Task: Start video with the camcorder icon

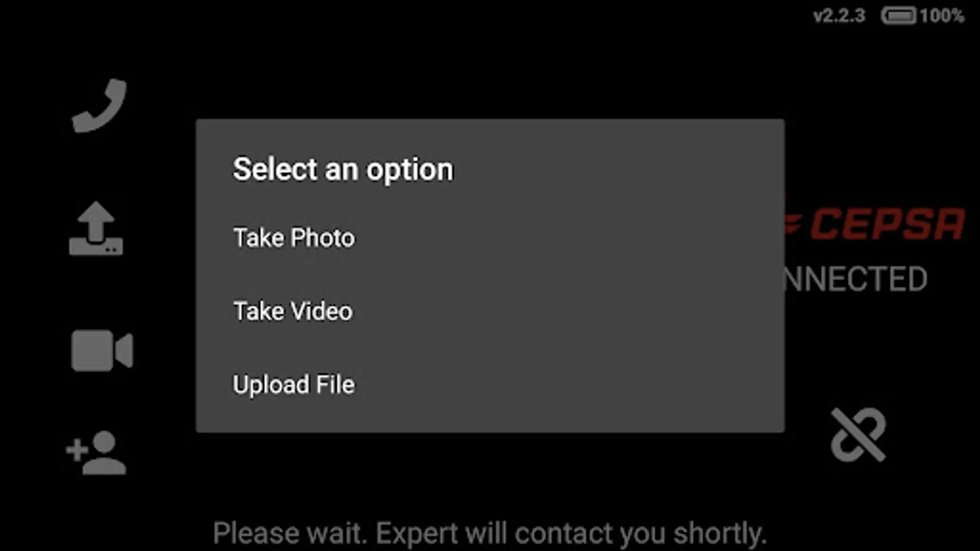Action: (102, 351)
